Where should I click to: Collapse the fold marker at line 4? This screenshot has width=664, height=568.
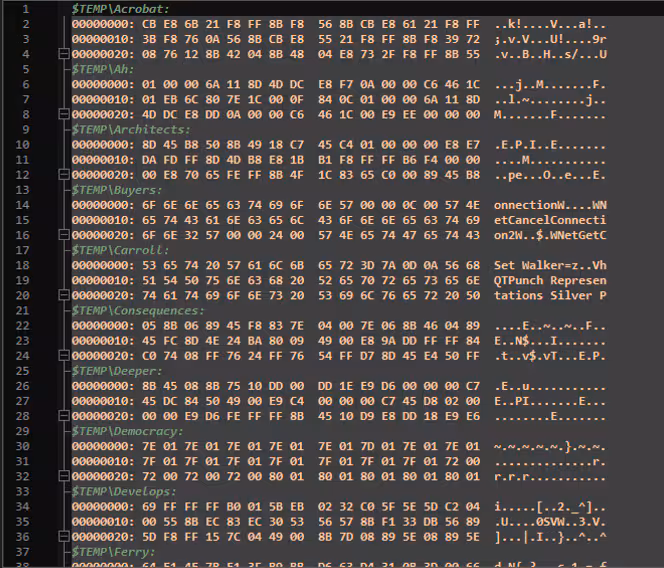64,54
